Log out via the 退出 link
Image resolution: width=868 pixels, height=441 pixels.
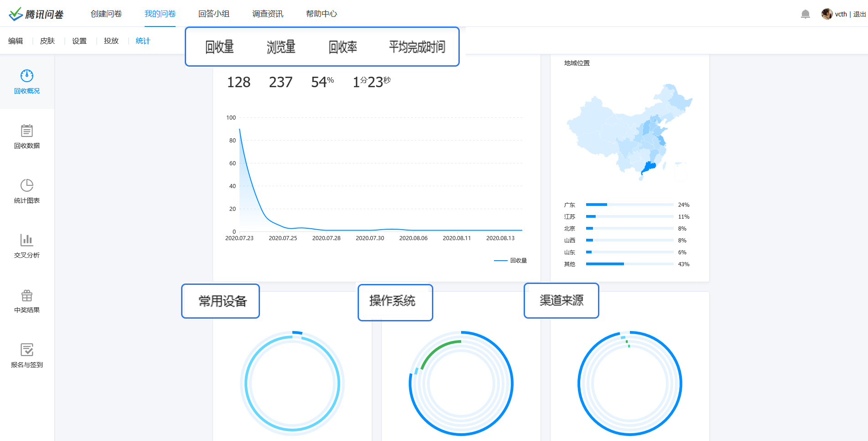tap(860, 14)
